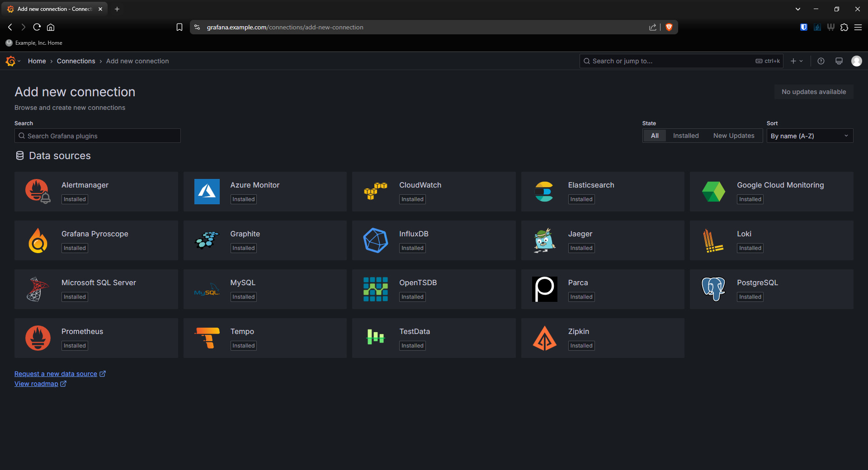The width and height of the screenshot is (868, 470).
Task: Open Brave Shields lion icon
Action: [x=669, y=27]
